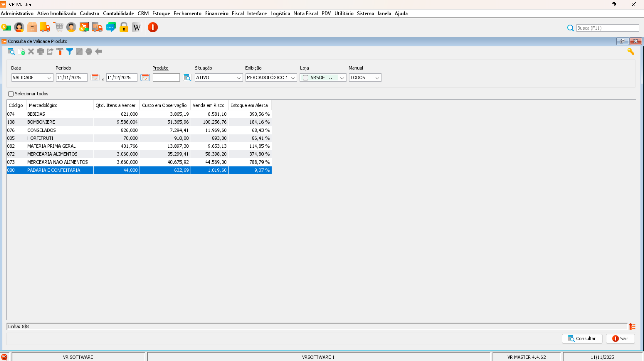Click the blue funnel filter icon
The width and height of the screenshot is (644, 361).
tap(70, 51)
